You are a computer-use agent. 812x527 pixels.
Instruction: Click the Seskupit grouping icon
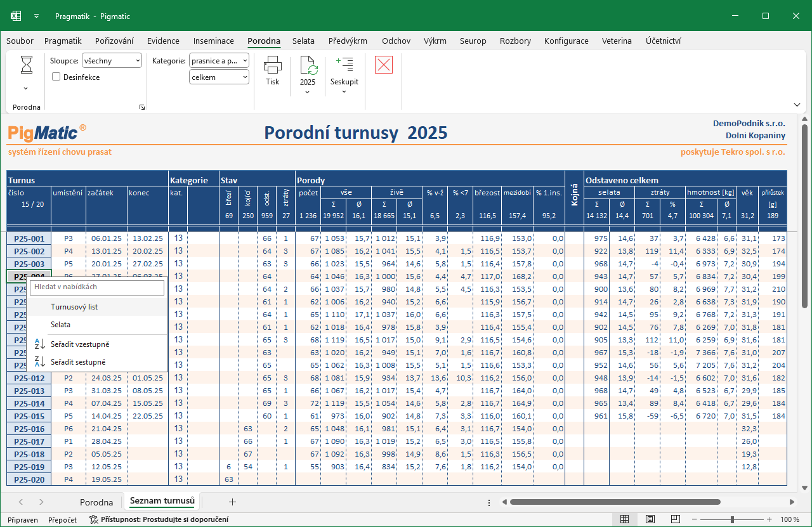tap(344, 66)
